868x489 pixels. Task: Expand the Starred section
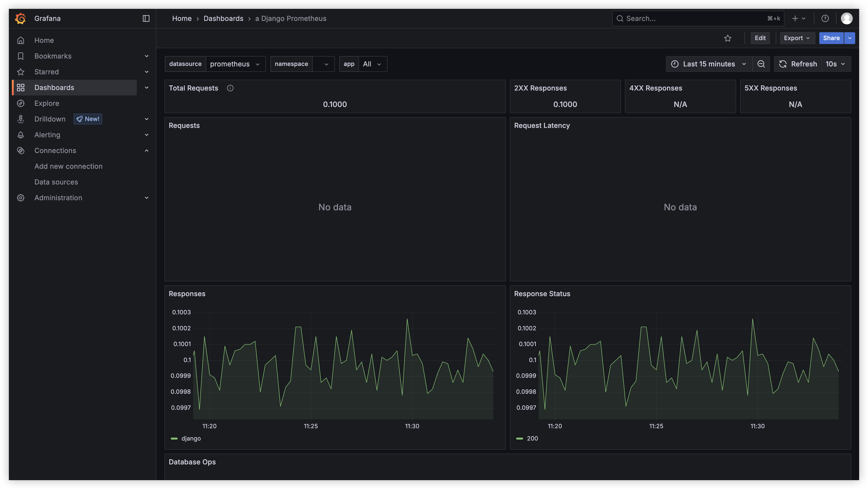click(x=147, y=72)
